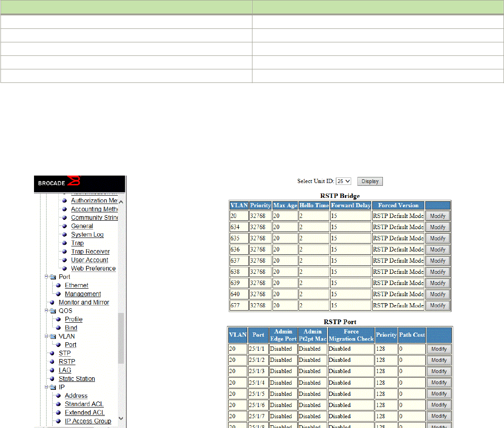Click the navigation tree scroll up arrow
This screenshot has width=504, height=428.
tap(121, 202)
